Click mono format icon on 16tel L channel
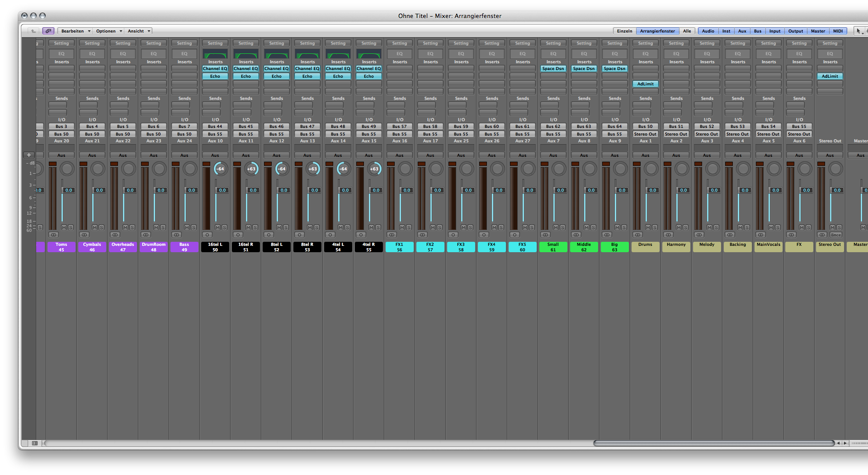The height and width of the screenshot is (475, 868). [x=207, y=235]
